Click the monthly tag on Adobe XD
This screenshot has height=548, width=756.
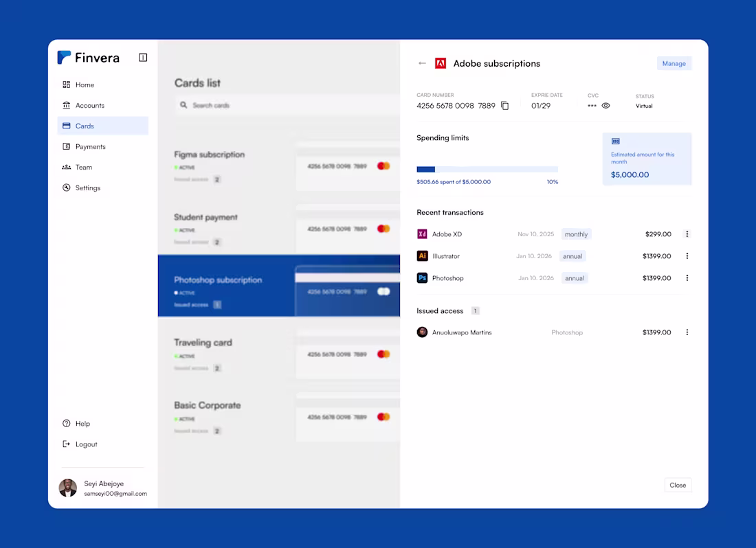pos(576,234)
